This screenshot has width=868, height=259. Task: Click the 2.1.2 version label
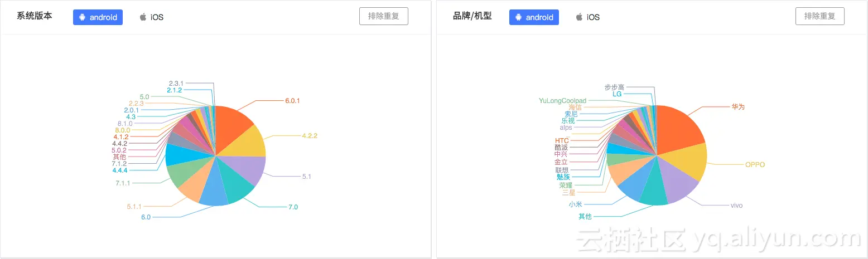(174, 90)
